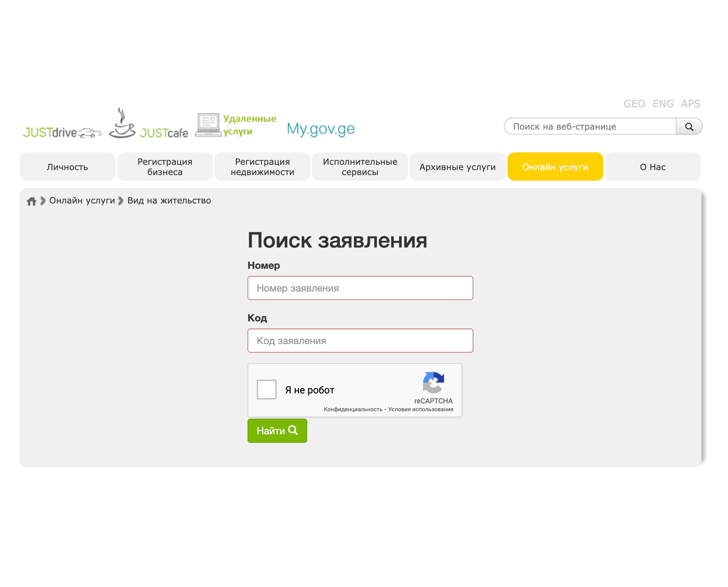Open the Условия использования reCAPTCHA link
Screen dimensions: 728x587
(421, 409)
